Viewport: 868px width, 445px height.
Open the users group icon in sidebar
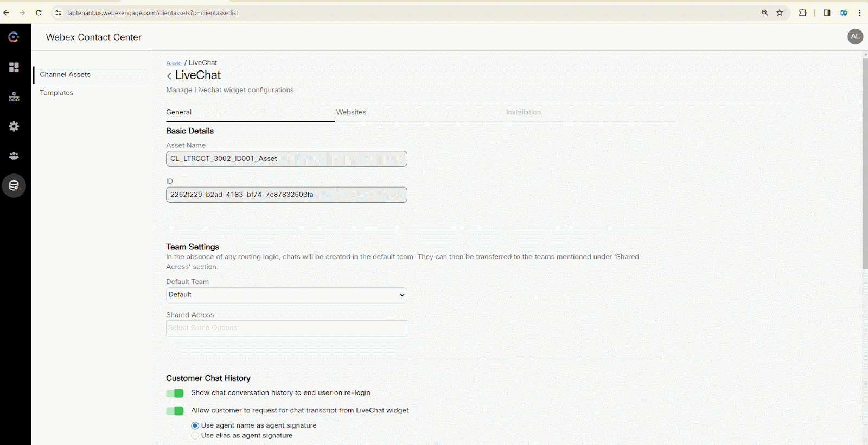click(x=14, y=156)
